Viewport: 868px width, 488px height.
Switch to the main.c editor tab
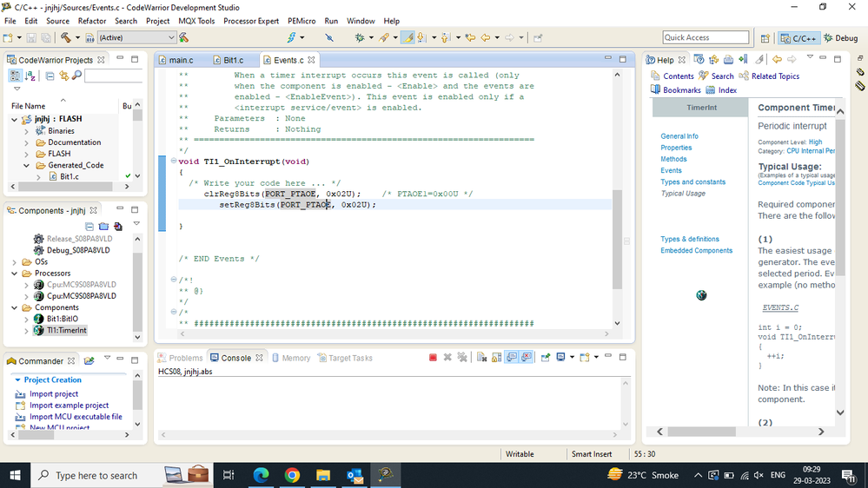coord(181,60)
